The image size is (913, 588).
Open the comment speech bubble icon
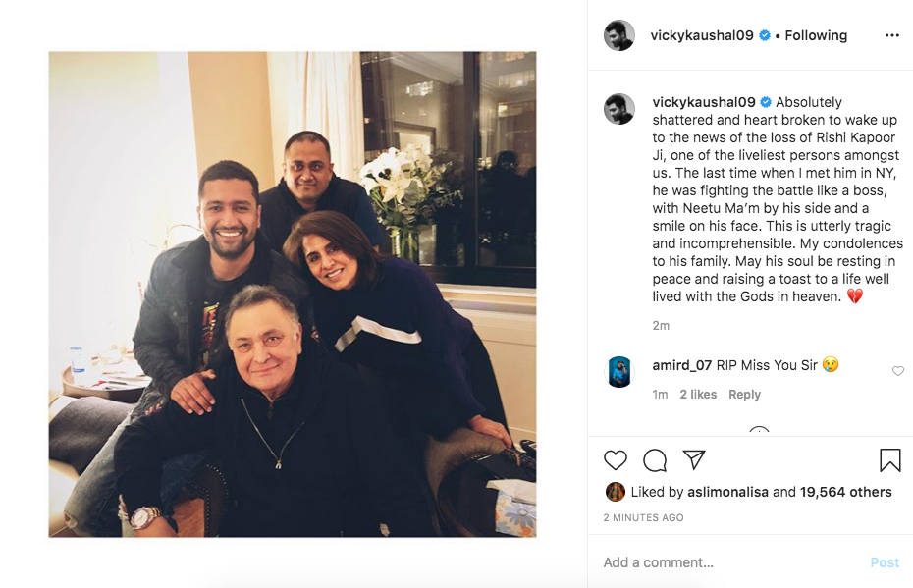(655, 460)
